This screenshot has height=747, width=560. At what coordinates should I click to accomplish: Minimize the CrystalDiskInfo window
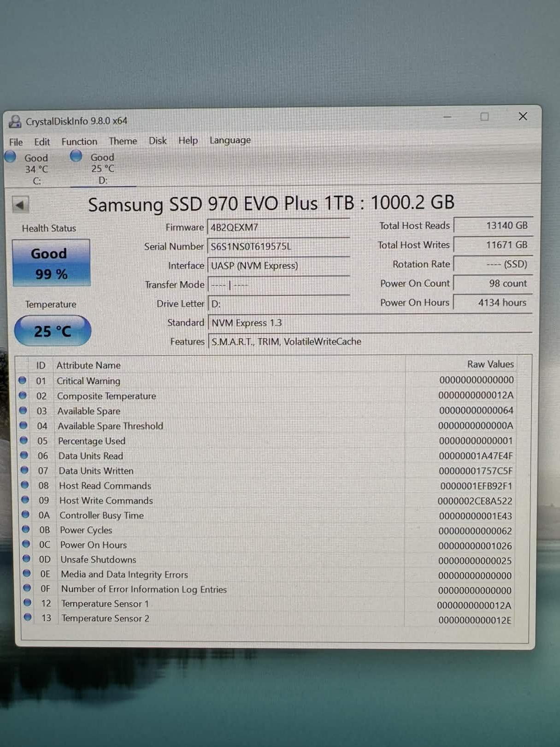click(x=447, y=117)
